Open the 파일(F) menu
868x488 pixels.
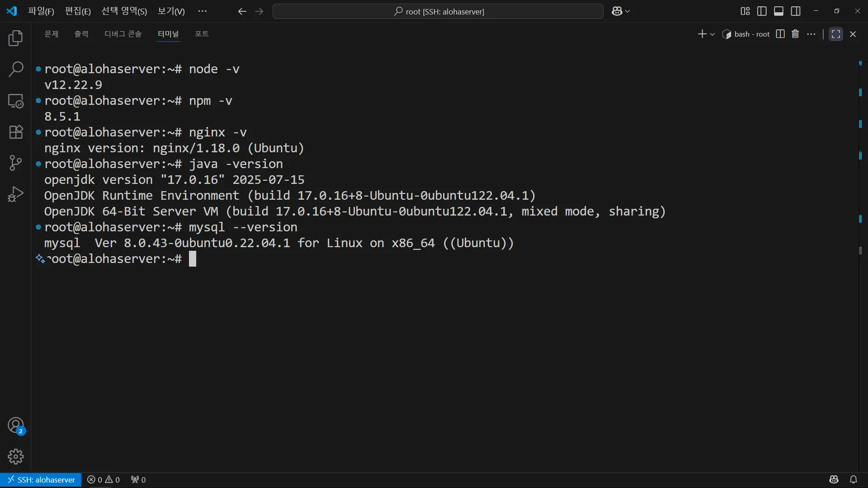coord(41,11)
